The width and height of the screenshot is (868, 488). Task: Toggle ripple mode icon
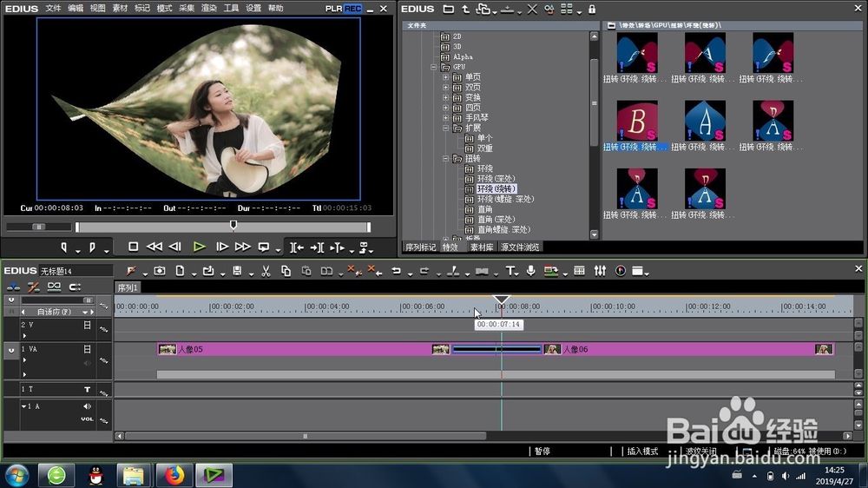point(34,287)
